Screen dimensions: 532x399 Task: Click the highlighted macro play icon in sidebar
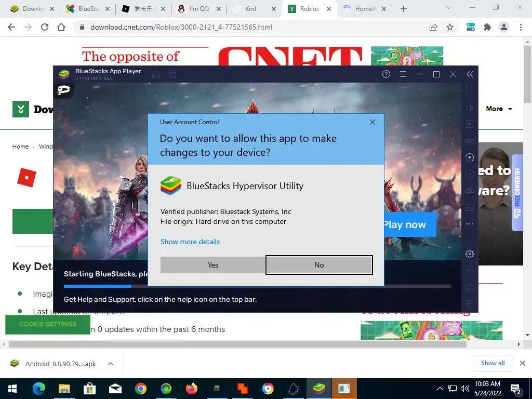470,157
